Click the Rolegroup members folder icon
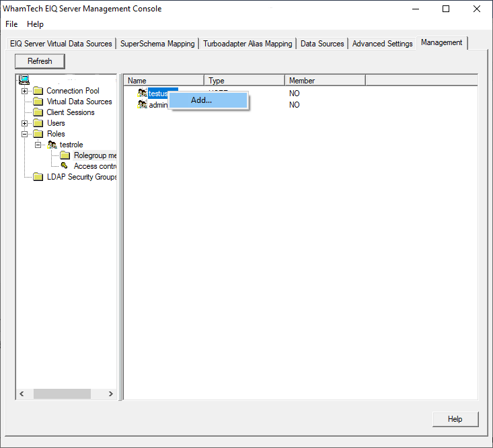Screen dimensions: 493x448 [x=65, y=155]
